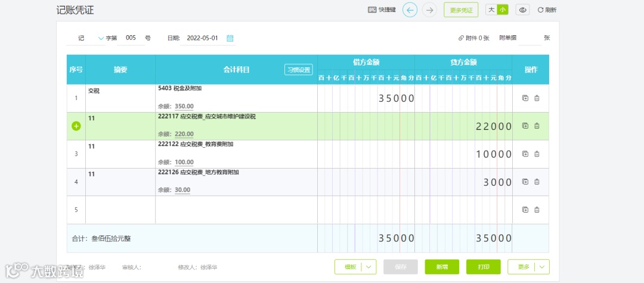Click the date field 2022-05-01
Image resolution: width=644 pixels, height=283 pixels.
pyautogui.click(x=202, y=38)
